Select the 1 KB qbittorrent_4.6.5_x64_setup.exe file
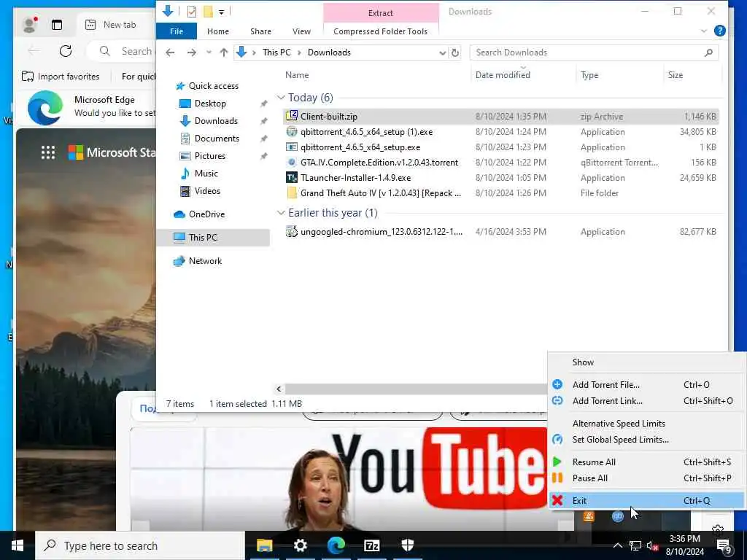This screenshot has width=747, height=560. pos(501,147)
